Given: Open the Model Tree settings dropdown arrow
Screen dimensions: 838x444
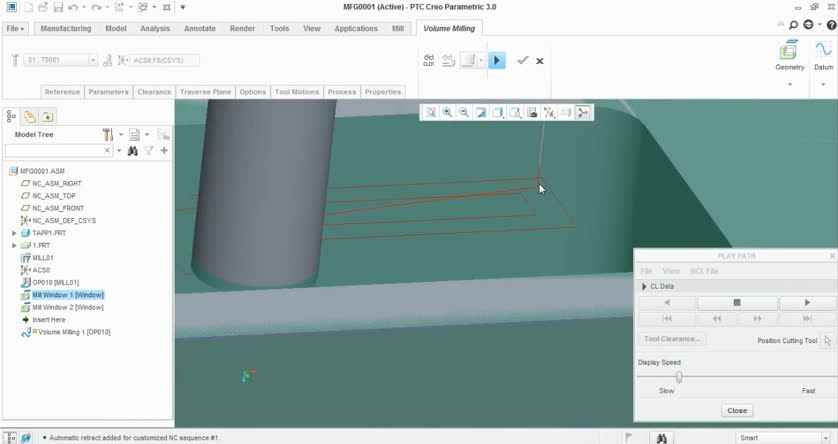Looking at the screenshot, I should click(121, 135).
